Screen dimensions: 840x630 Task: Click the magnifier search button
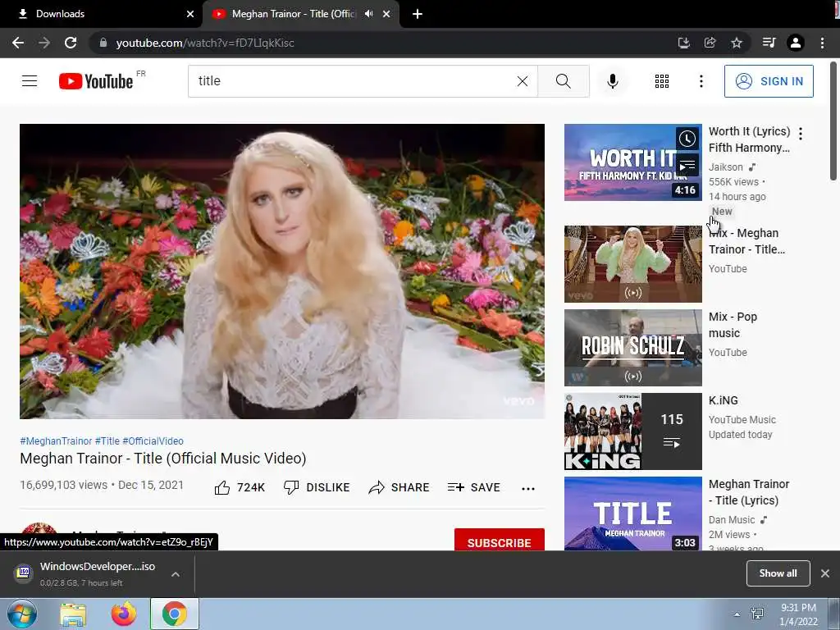[563, 81]
